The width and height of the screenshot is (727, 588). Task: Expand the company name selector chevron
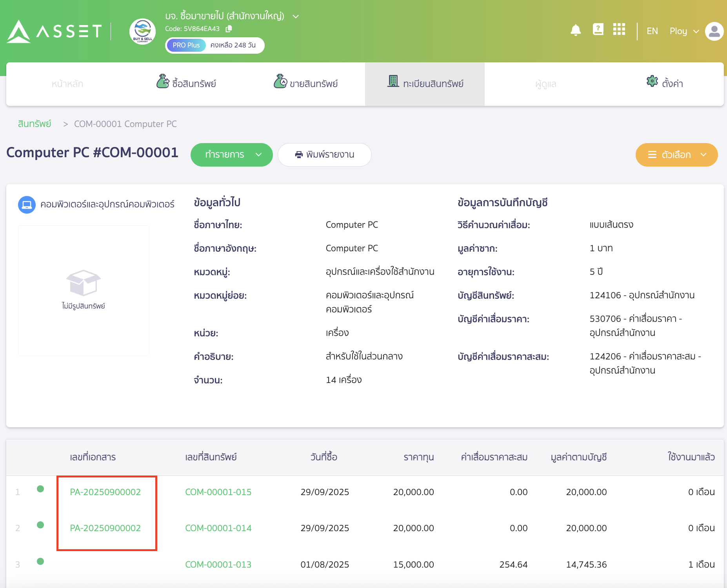click(x=296, y=16)
